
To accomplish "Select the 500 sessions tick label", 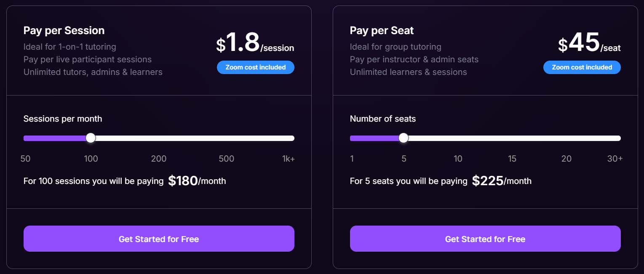I will 226,159.
